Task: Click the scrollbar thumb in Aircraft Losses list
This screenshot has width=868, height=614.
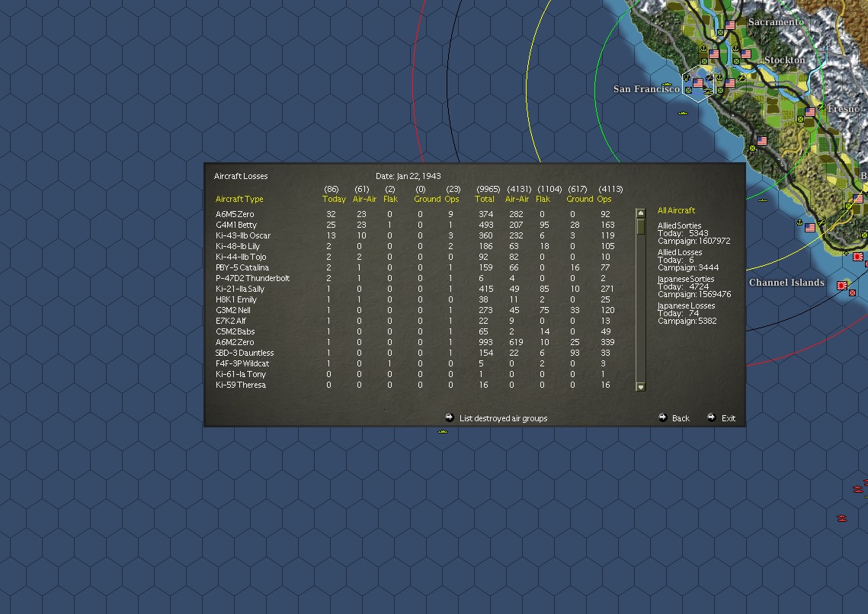Action: coord(640,226)
